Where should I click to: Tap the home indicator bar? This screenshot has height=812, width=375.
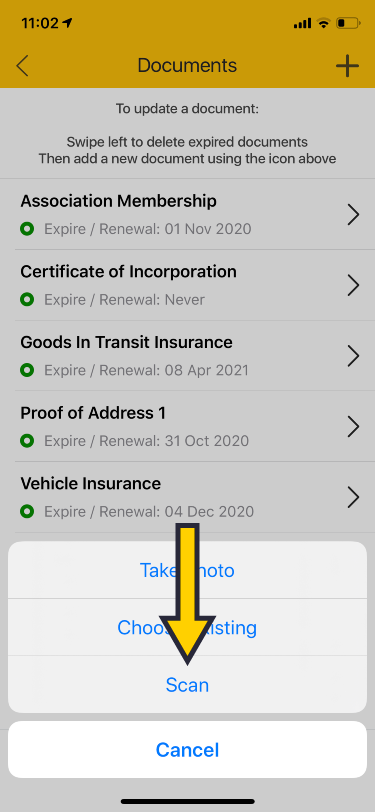(x=188, y=801)
